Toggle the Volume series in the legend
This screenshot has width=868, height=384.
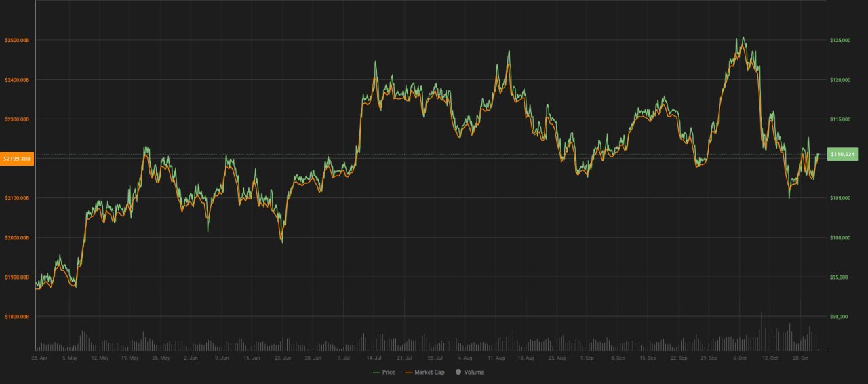pos(469,372)
